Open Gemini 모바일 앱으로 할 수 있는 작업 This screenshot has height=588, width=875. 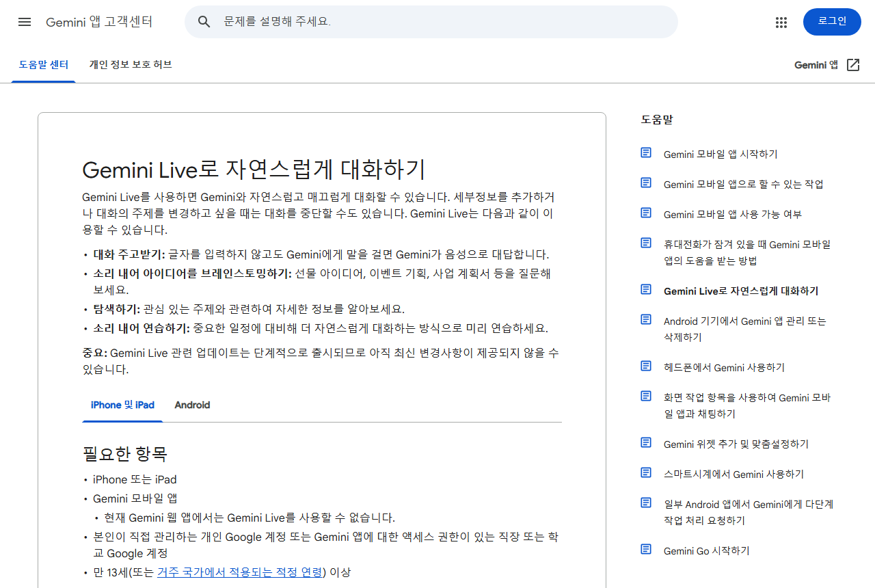click(x=744, y=185)
